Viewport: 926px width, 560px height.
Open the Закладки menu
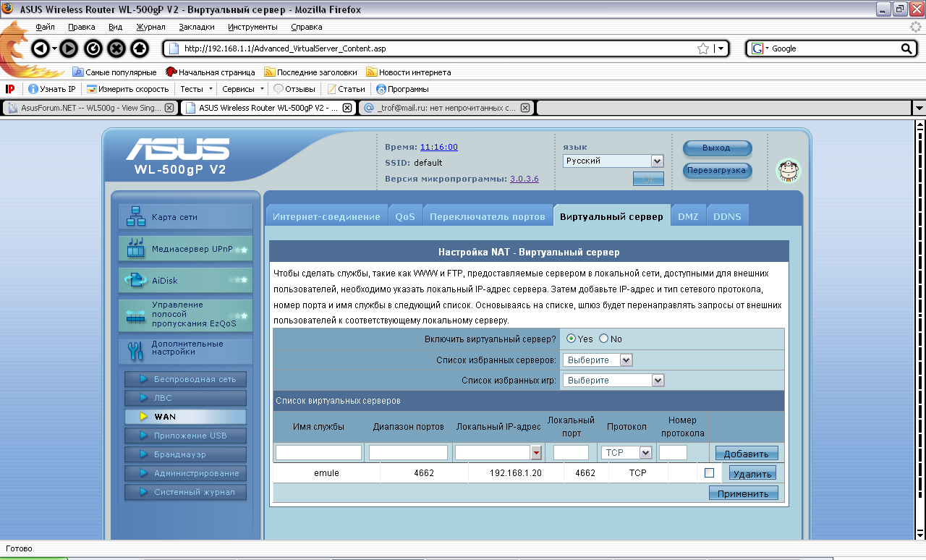(197, 27)
